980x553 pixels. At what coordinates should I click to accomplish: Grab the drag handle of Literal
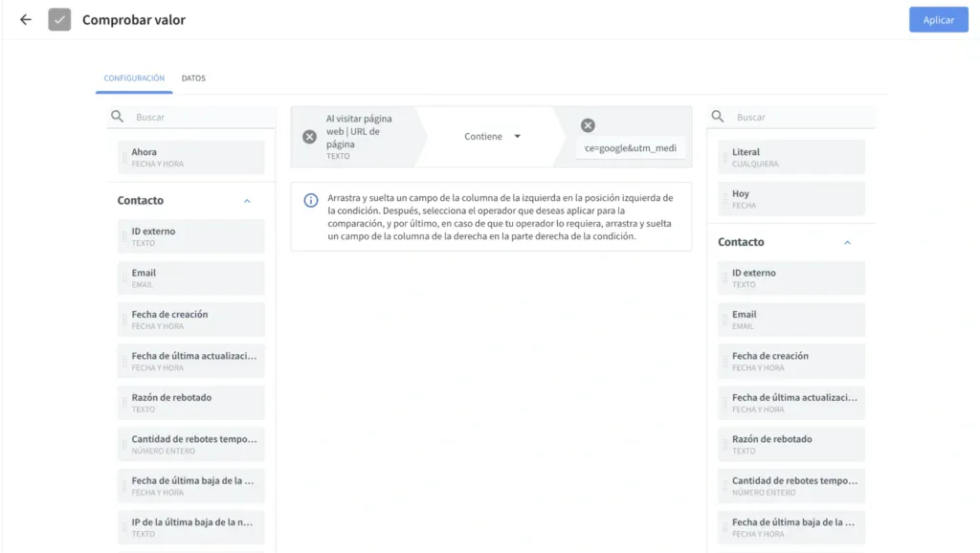tap(725, 158)
